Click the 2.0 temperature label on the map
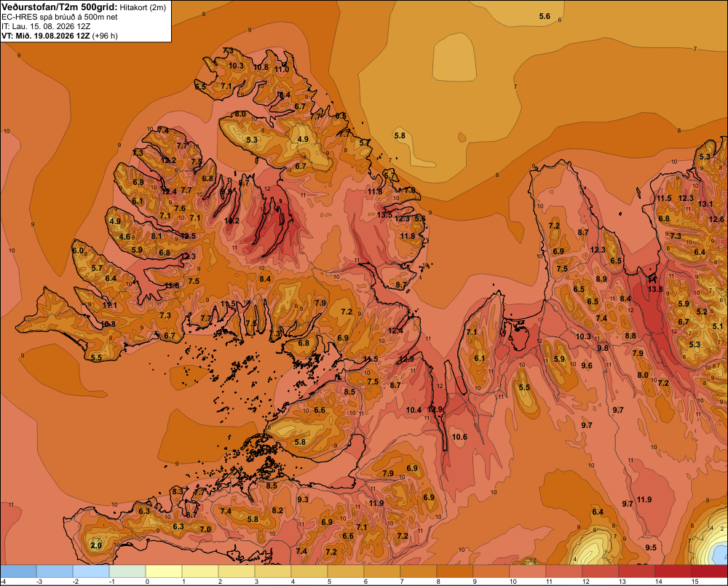The width and height of the screenshot is (728, 586). pos(96,545)
